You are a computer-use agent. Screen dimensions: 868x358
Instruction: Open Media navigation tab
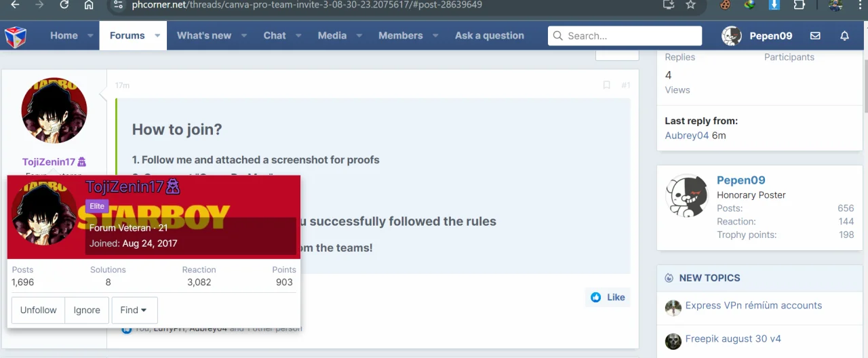pos(332,36)
